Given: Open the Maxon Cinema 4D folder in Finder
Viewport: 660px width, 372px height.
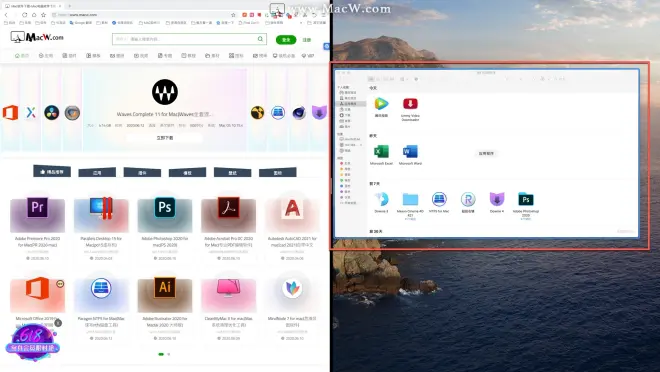Looking at the screenshot, I should (410, 199).
